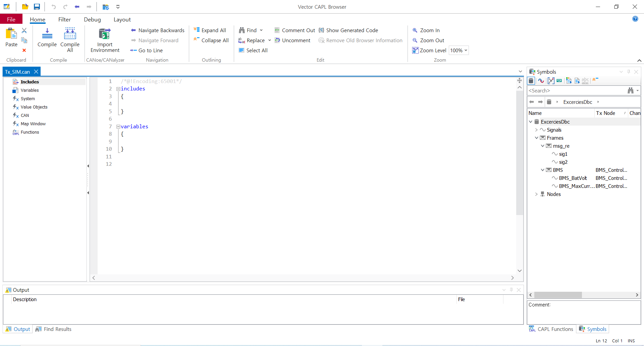The height and width of the screenshot is (346, 644).
Task: Collapse the Frames tree node
Action: click(x=536, y=138)
